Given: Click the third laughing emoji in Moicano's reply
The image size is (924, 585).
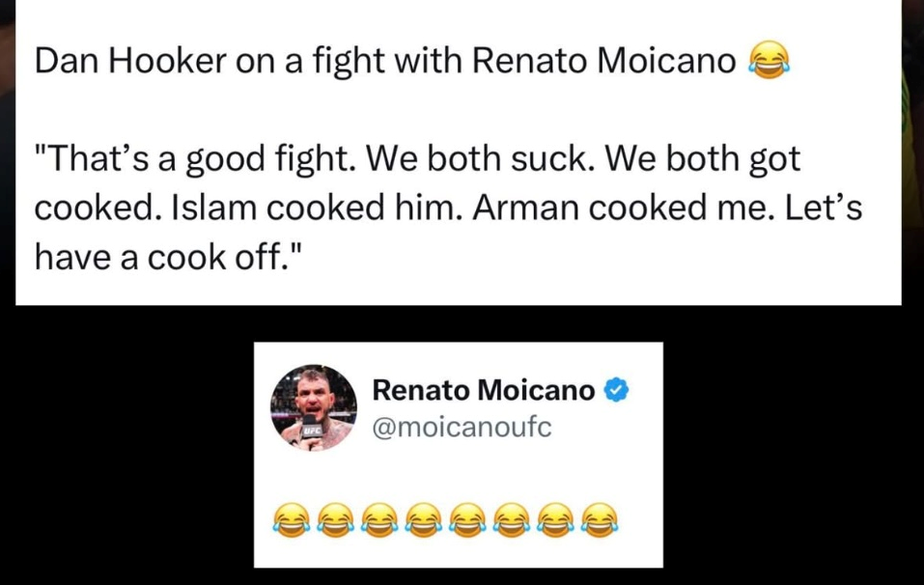Looking at the screenshot, I should 377,521.
